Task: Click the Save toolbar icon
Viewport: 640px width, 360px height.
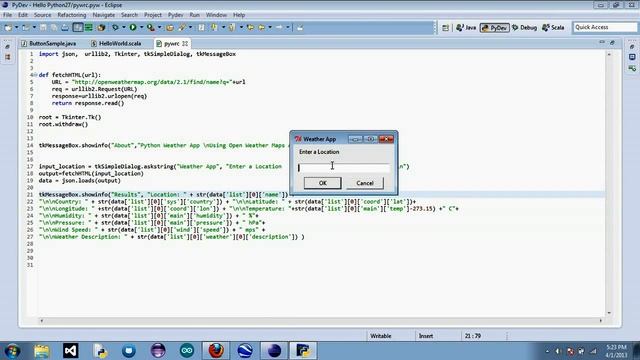Action: pos(43,28)
